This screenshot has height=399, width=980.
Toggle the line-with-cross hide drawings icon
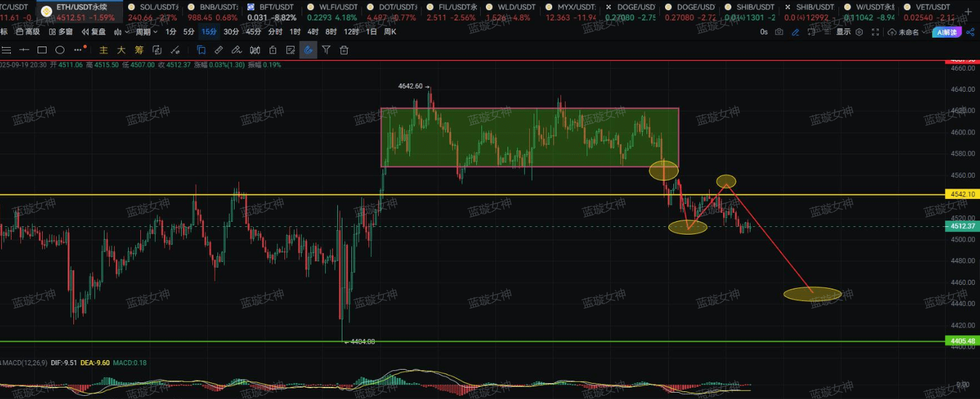[175, 50]
